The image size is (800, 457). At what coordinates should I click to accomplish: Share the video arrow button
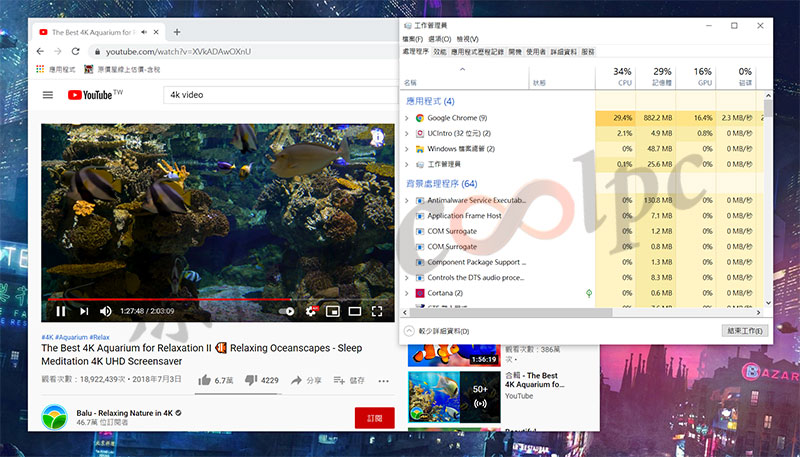click(x=306, y=380)
